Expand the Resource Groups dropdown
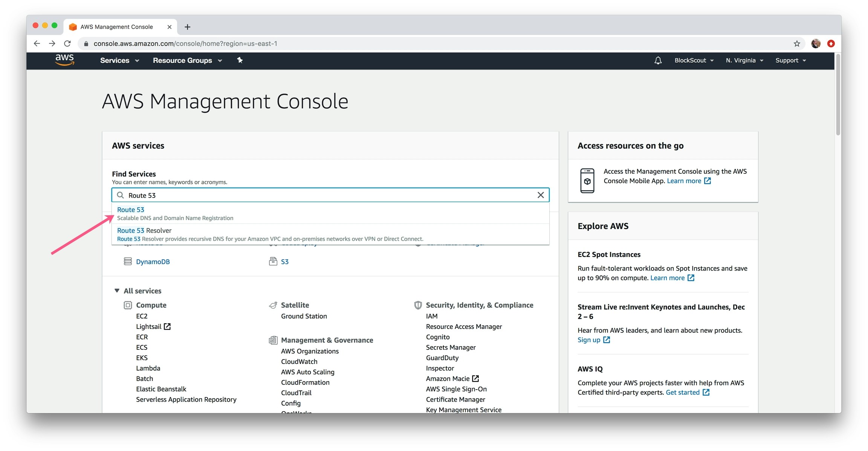The image size is (868, 451). pos(187,60)
